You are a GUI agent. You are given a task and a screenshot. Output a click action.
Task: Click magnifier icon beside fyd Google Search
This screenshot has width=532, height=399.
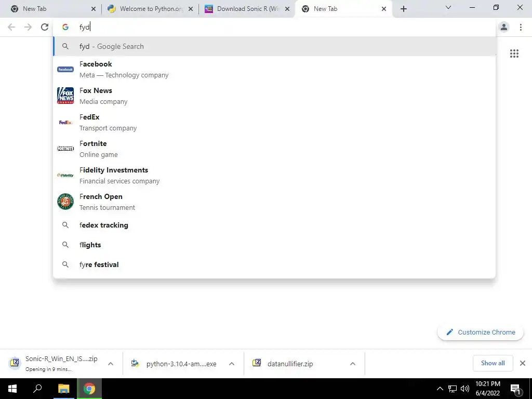click(65, 46)
